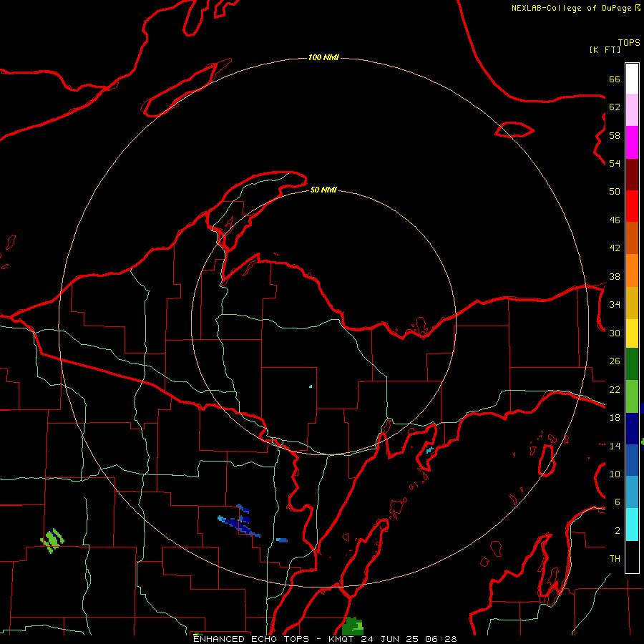Click the NEXLAB-College of DuPage label

pyautogui.click(x=571, y=8)
